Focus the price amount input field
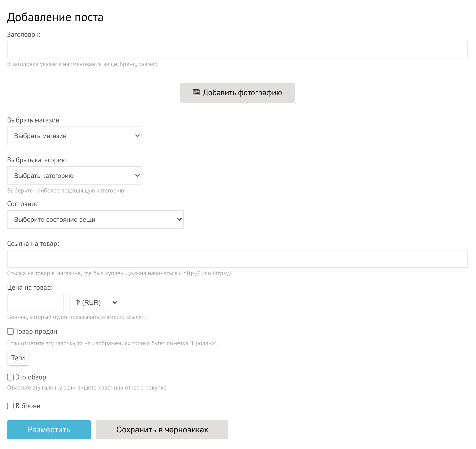The height and width of the screenshot is (449, 476). pos(36,303)
